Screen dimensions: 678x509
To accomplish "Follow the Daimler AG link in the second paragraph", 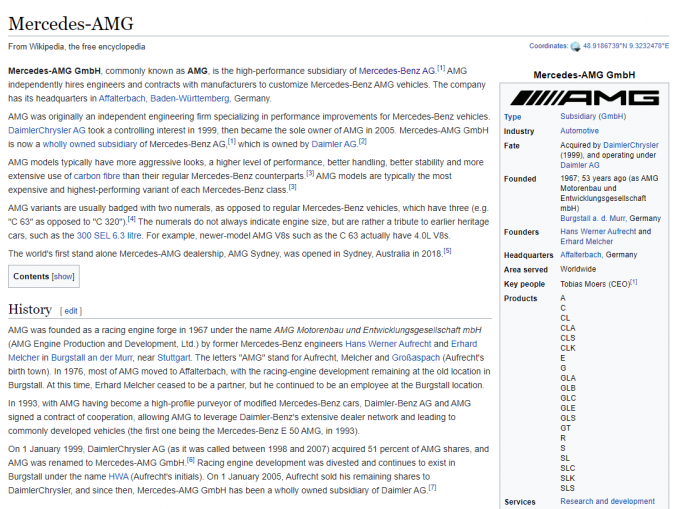I will (x=334, y=144).
